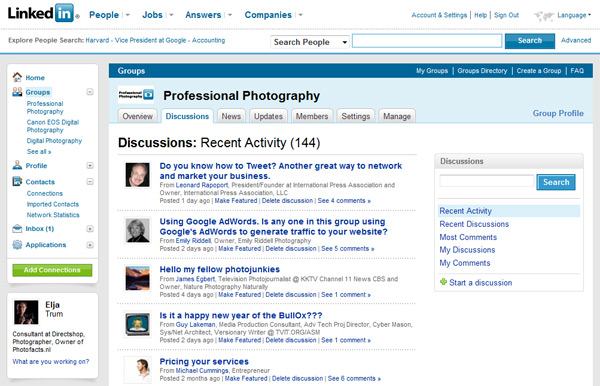The width and height of the screenshot is (600, 386).
Task: Open 'Pricing your services' discussion
Action: [204, 362]
